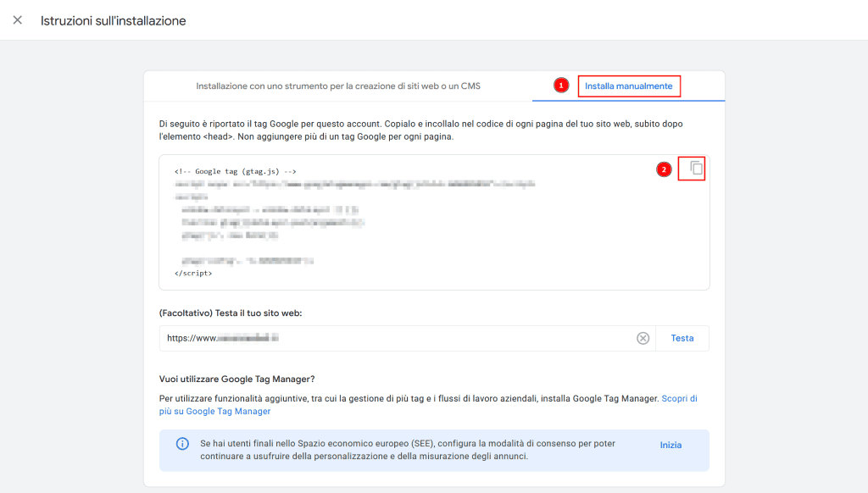The image size is (868, 493).
Task: Click the Google tag (gtag.js) comment line
Action: (x=235, y=171)
